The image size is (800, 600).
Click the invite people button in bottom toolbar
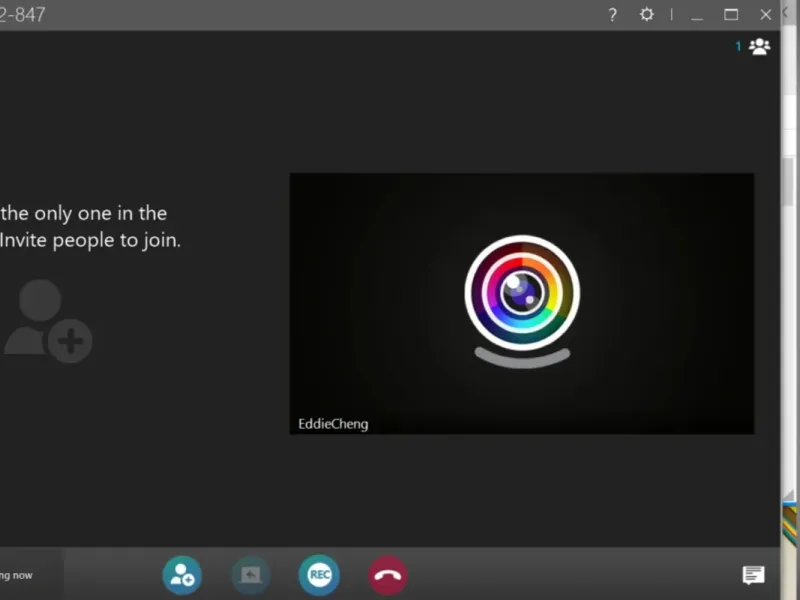coord(182,575)
